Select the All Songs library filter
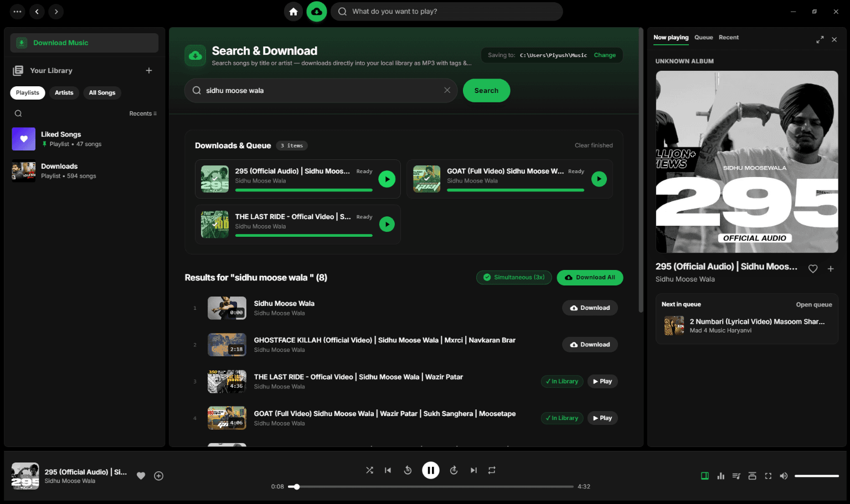850x504 pixels. pyautogui.click(x=102, y=93)
